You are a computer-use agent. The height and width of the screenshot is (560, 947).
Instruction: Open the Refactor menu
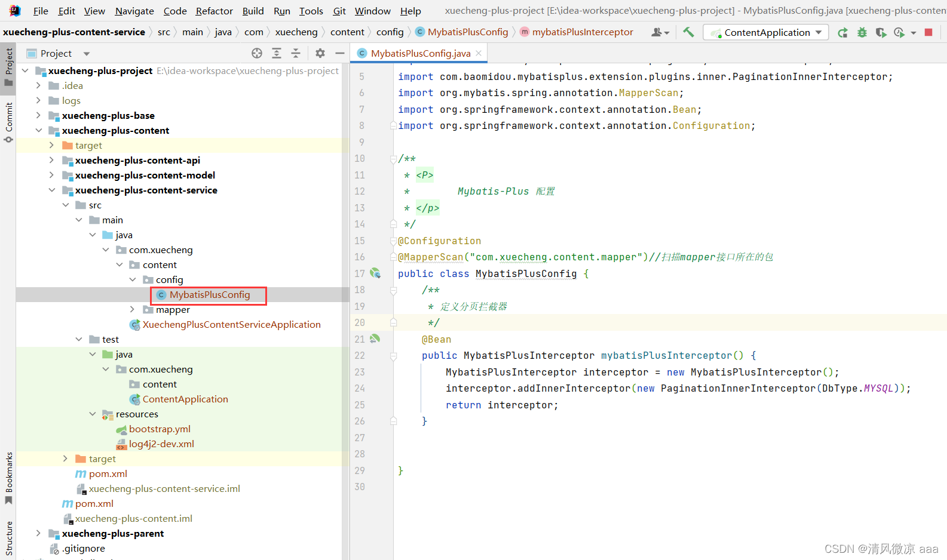214,11
